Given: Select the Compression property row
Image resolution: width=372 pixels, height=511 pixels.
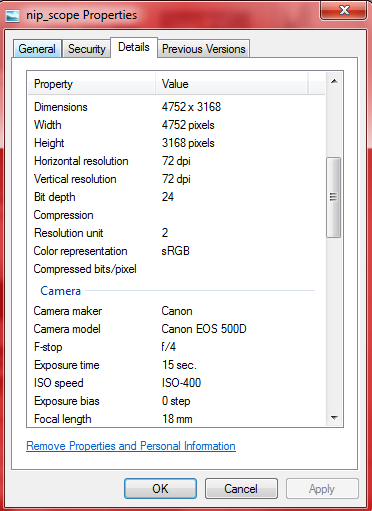Looking at the screenshot, I should (176, 215).
